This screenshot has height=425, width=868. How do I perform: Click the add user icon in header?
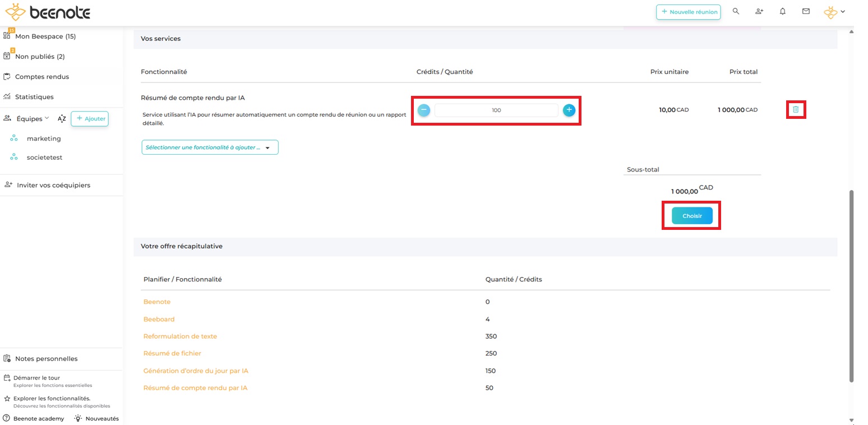pos(759,11)
